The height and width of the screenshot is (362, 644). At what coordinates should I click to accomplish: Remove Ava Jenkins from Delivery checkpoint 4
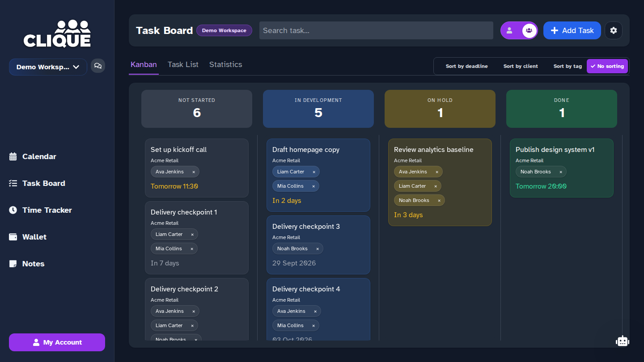[x=315, y=311]
